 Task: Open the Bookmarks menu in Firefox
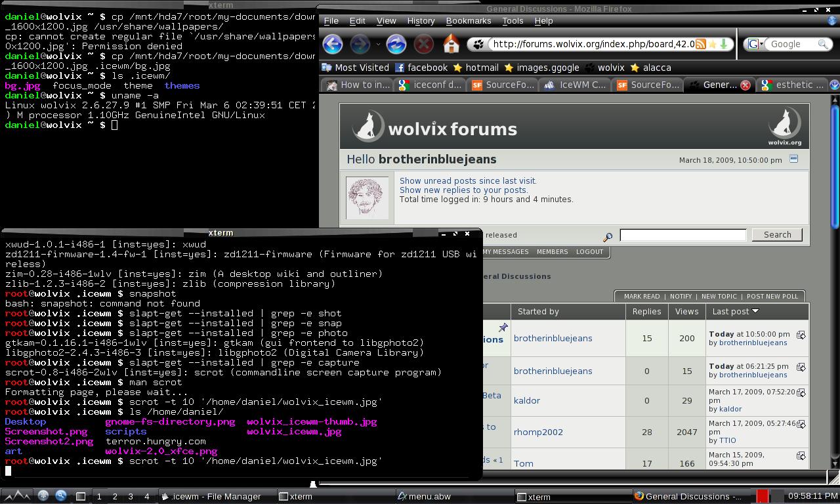(469, 21)
